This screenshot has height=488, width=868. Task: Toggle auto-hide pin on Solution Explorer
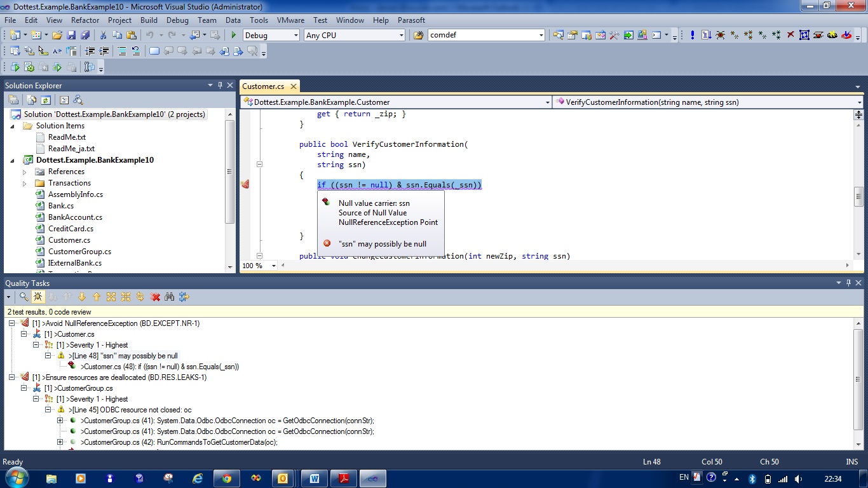220,85
